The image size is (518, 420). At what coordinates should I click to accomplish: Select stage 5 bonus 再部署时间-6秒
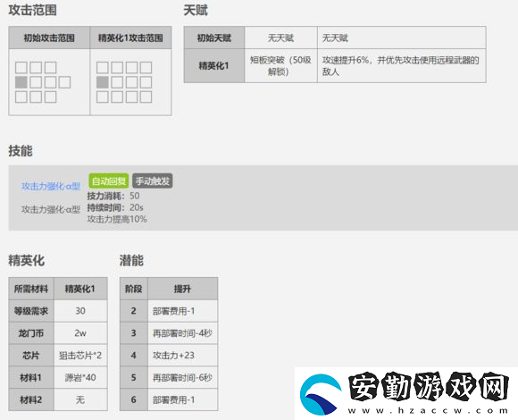(x=182, y=377)
